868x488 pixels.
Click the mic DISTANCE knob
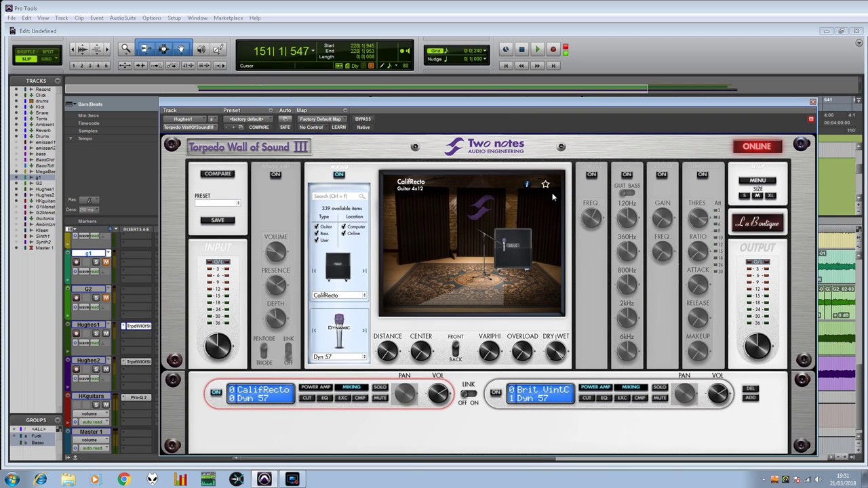pyautogui.click(x=387, y=351)
